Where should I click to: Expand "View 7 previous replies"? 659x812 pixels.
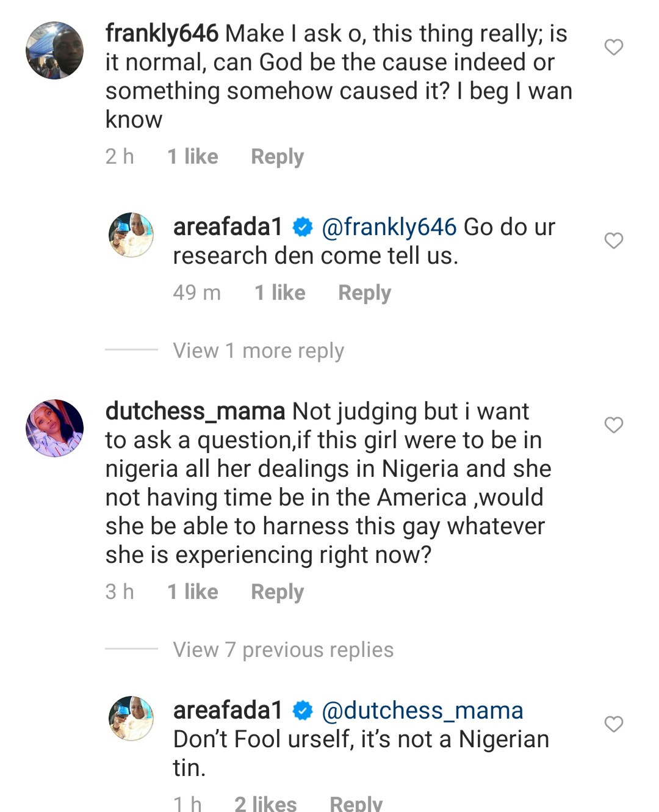pyautogui.click(x=283, y=650)
